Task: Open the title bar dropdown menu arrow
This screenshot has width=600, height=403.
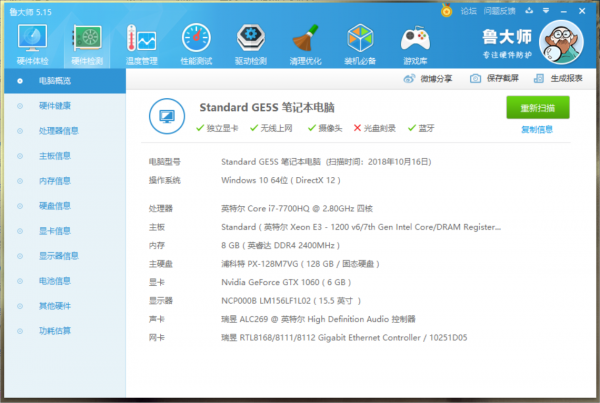Action: pos(546,11)
